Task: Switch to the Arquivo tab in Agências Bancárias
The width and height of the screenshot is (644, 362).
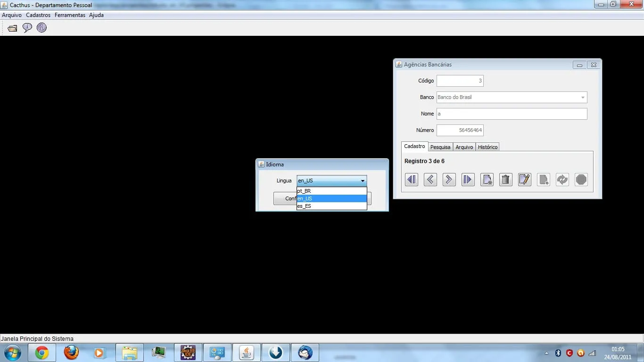Action: click(464, 147)
